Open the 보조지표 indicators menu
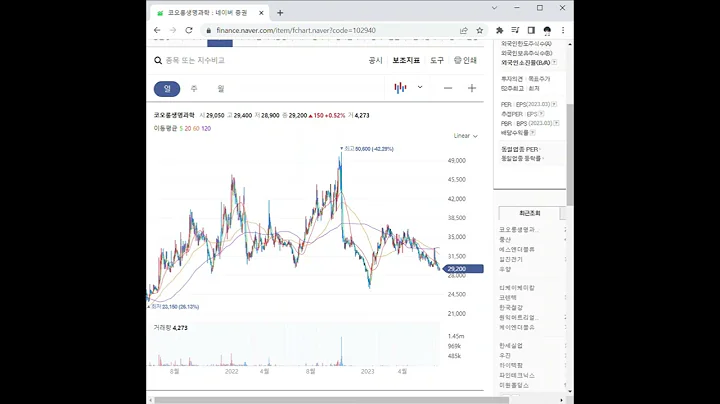Image resolution: width=720 pixels, height=404 pixels. (406, 61)
